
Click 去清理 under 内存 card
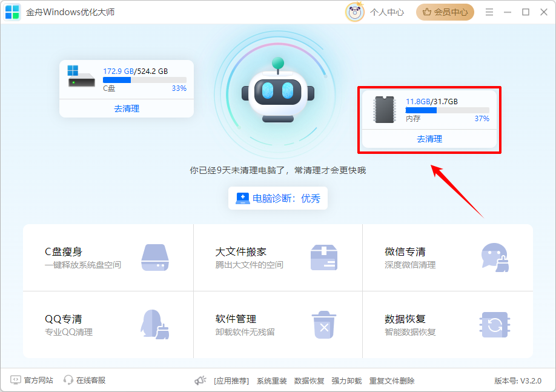pyautogui.click(x=429, y=139)
